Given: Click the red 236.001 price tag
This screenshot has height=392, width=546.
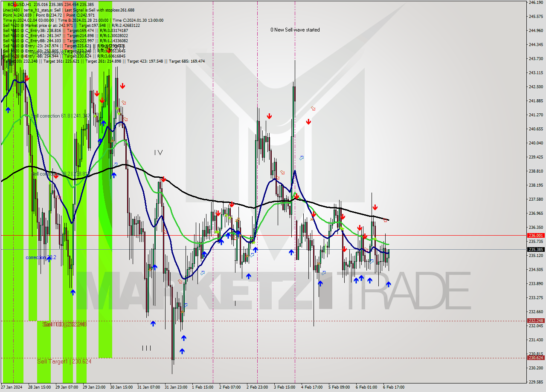Looking at the screenshot, I should [536, 235].
